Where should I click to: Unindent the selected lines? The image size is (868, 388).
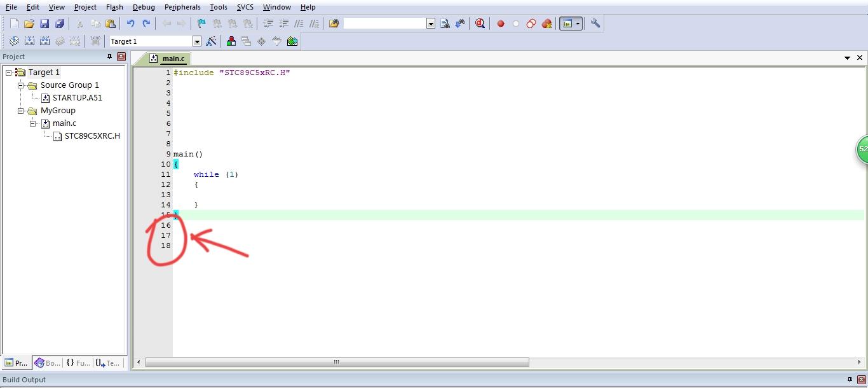(283, 24)
